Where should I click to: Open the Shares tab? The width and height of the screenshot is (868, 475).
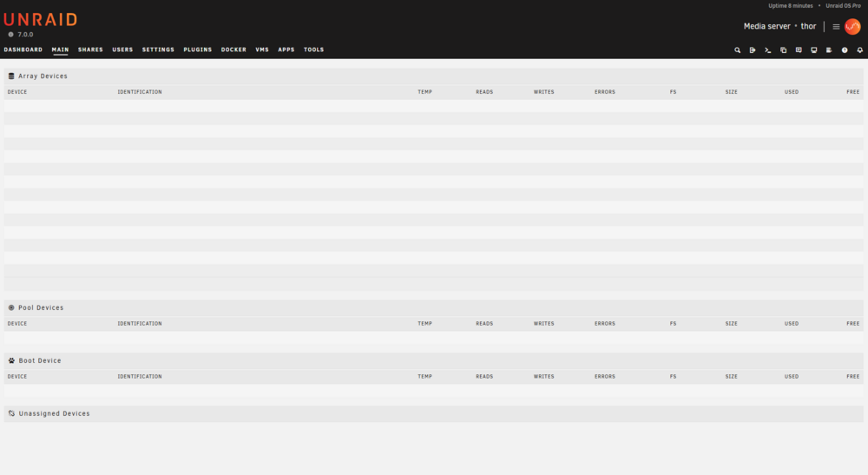[x=91, y=49]
